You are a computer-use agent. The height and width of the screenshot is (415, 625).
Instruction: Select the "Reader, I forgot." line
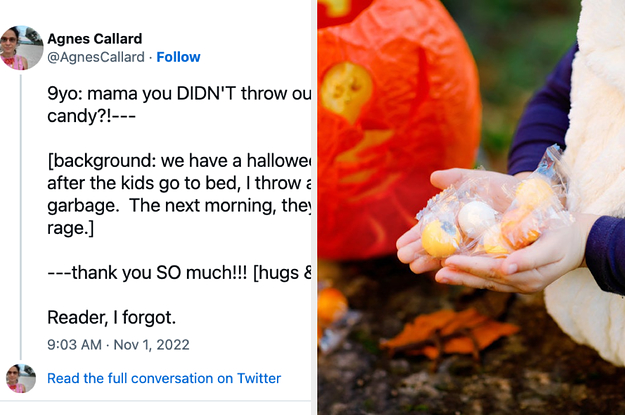point(111,317)
